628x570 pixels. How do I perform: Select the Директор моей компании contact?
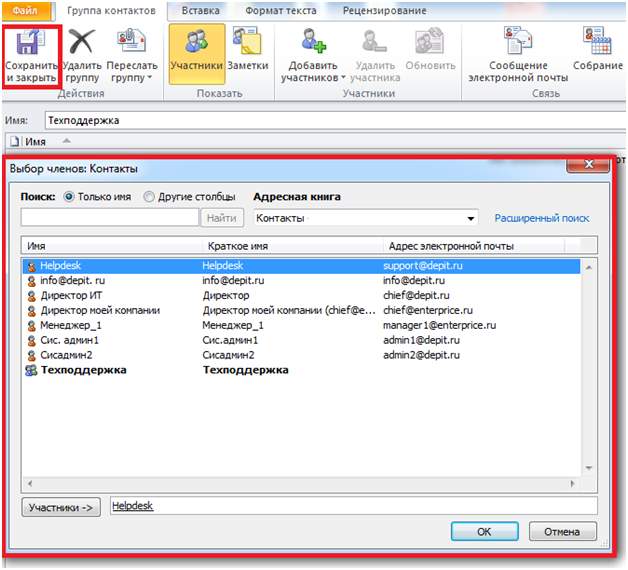[x=100, y=311]
